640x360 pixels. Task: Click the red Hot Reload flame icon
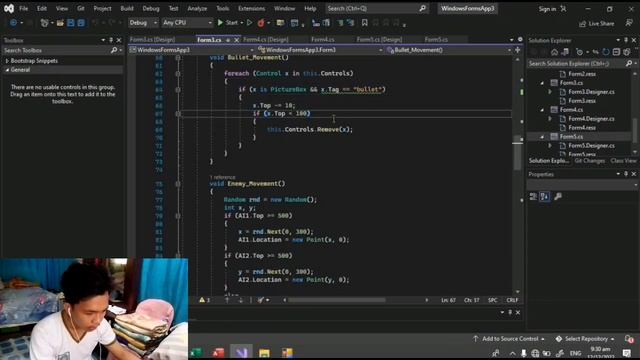tap(261, 23)
